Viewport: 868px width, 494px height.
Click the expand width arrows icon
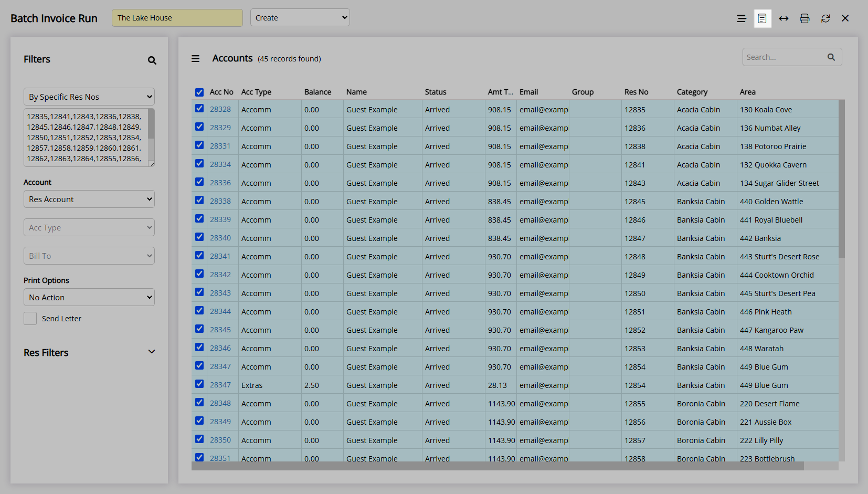point(784,18)
